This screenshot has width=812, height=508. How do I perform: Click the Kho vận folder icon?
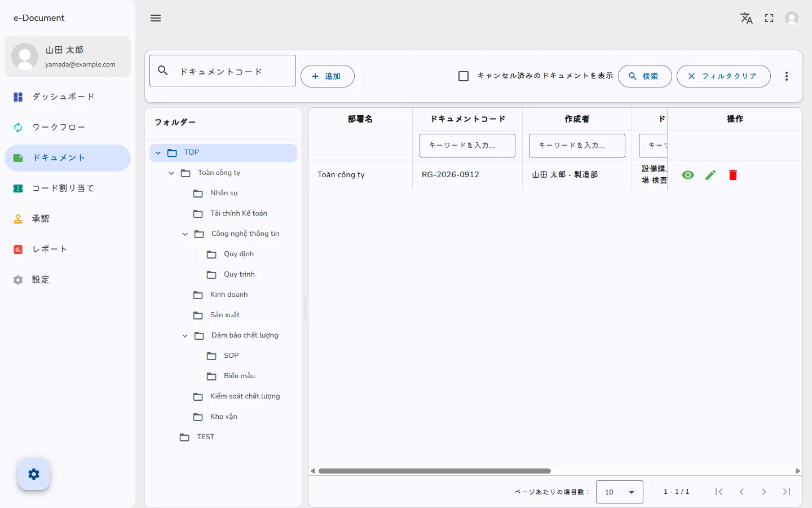tap(198, 417)
